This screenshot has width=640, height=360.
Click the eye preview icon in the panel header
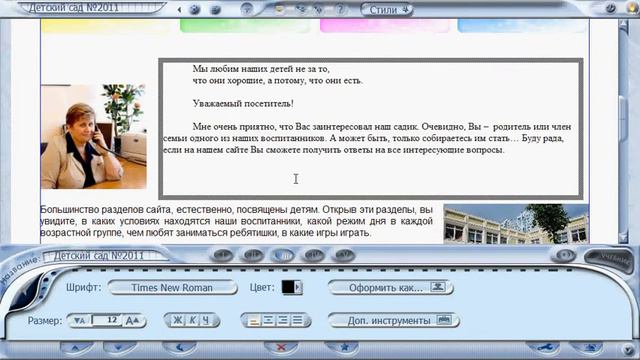click(x=564, y=255)
